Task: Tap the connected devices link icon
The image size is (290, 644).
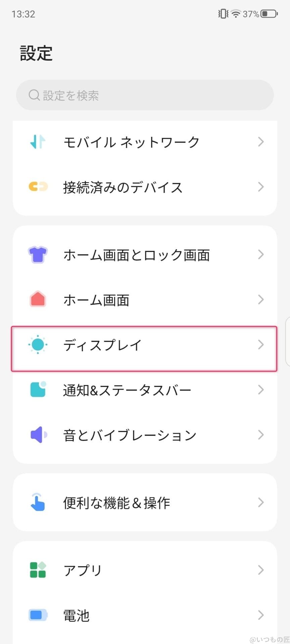Action: pyautogui.click(x=38, y=186)
